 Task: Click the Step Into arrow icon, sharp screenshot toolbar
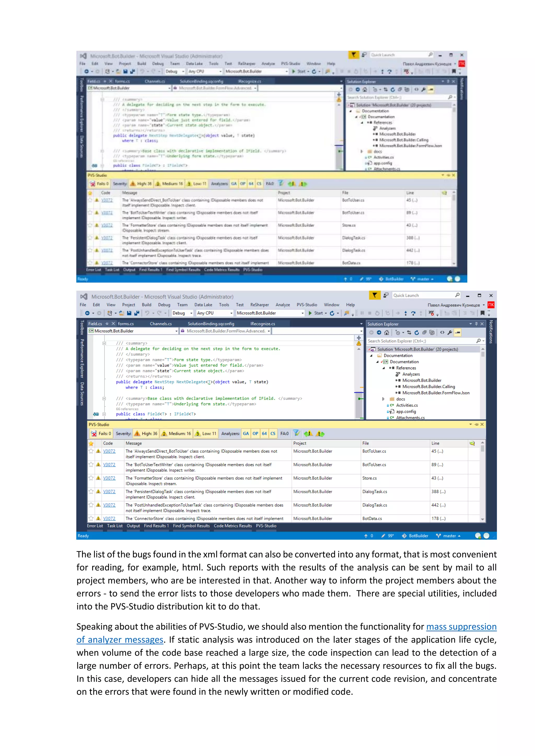(405, 313)
